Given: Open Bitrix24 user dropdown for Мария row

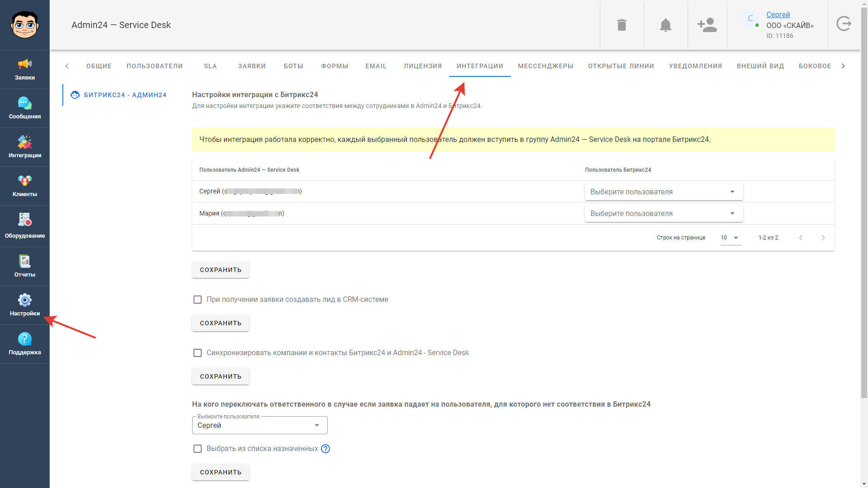Looking at the screenshot, I should point(664,214).
